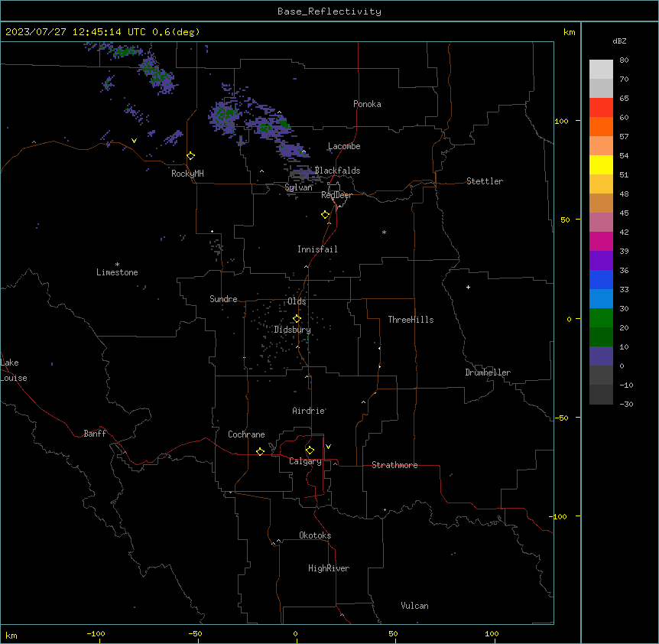Screen dimensions: 659x644
Task: Click the Sundre town label
Action: tap(223, 299)
